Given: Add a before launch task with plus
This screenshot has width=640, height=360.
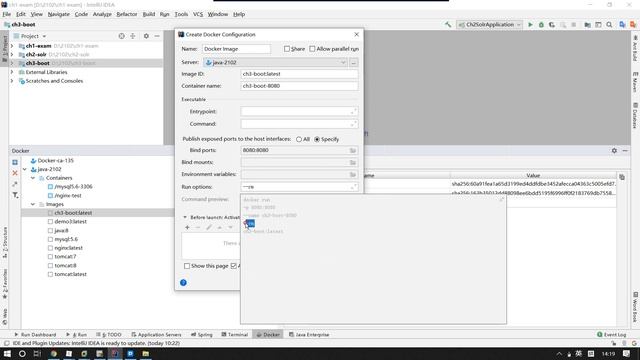Looking at the screenshot, I should pyautogui.click(x=187, y=227).
